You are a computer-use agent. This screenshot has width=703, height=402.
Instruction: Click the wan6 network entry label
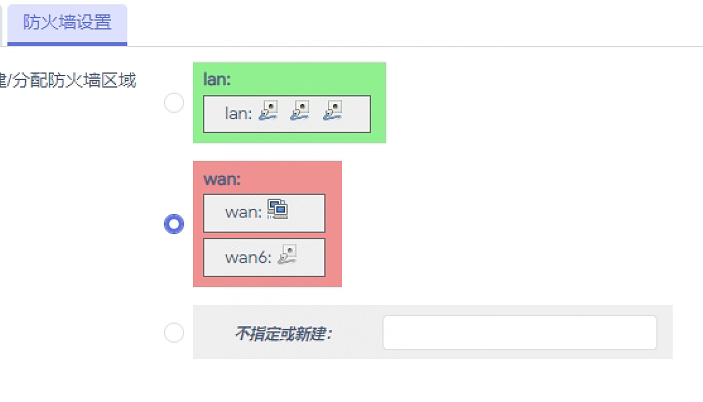coord(245,258)
